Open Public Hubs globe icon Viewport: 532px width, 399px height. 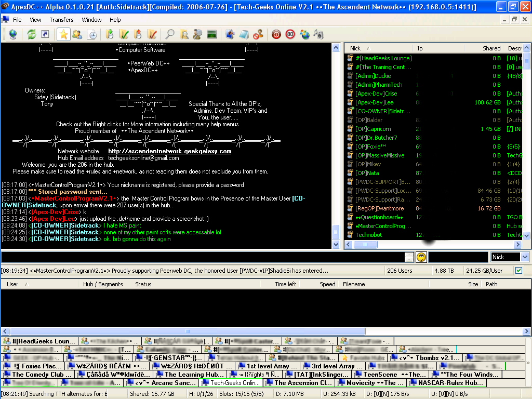[13, 34]
